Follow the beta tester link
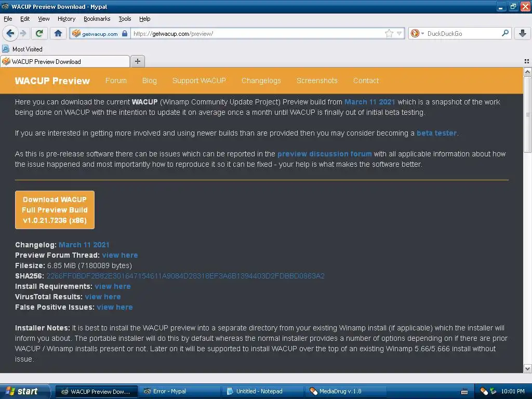The image size is (532, 399). click(436, 133)
